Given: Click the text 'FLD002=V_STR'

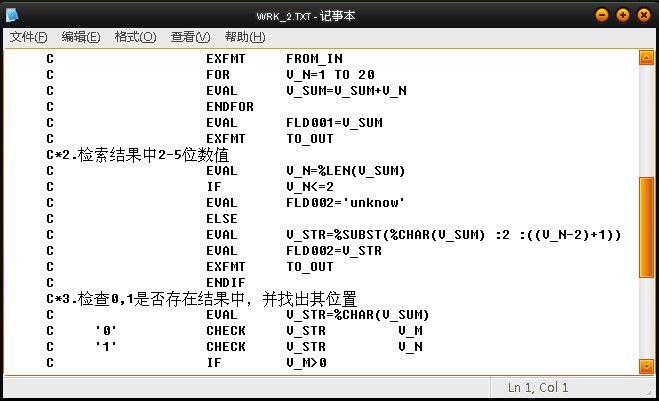Looking at the screenshot, I should pos(334,251).
